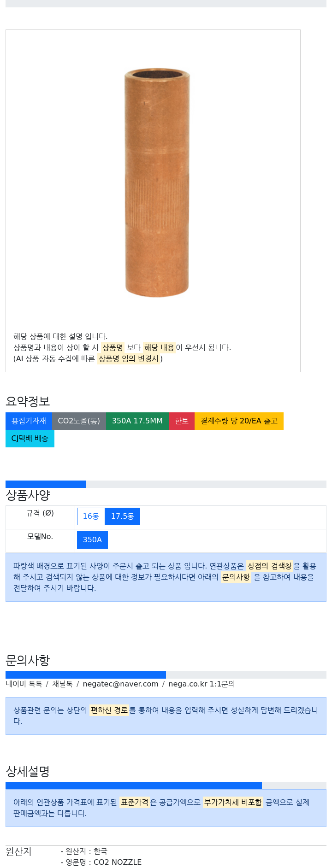The width and height of the screenshot is (332, 868).
Task: Click the highlighted 부가가치세 비포함 text
Action: tap(233, 802)
